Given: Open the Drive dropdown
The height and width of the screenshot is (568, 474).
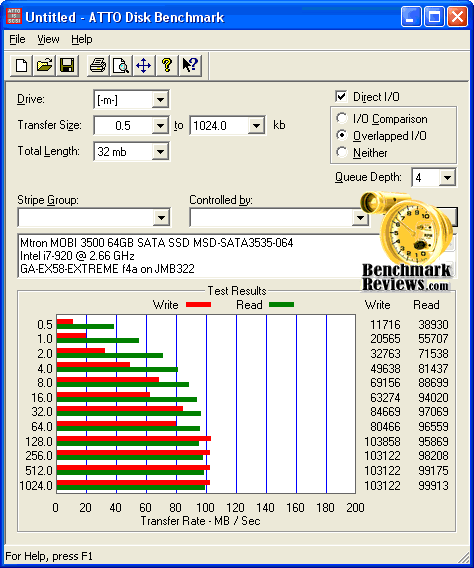Looking at the screenshot, I should click(160, 99).
